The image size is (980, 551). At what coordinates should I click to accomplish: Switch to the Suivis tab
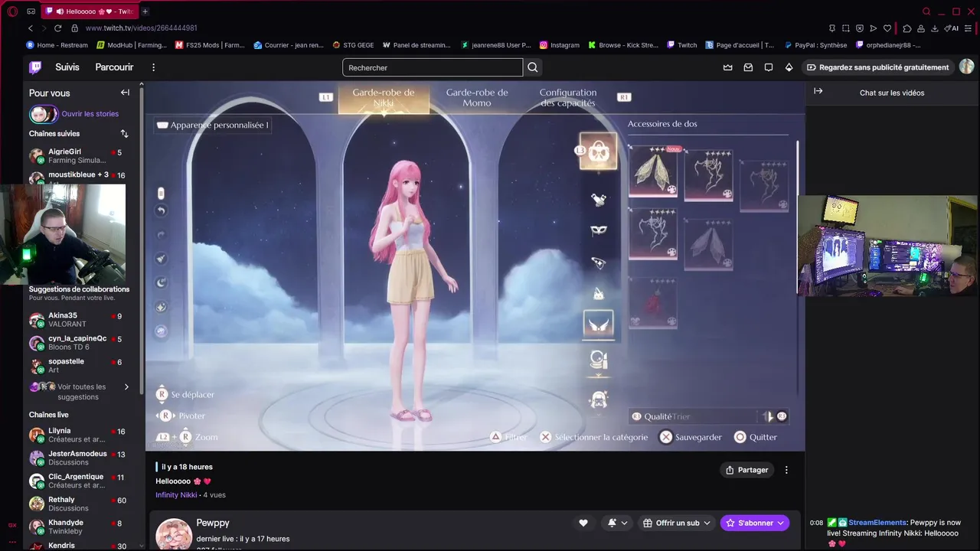pyautogui.click(x=67, y=67)
